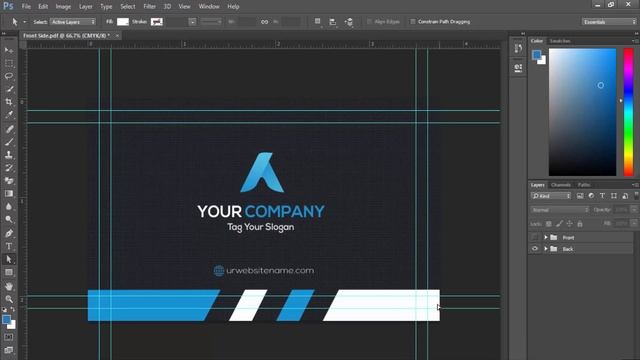Open the History panel icon
This screenshot has width=640, height=360.
pyautogui.click(x=518, y=49)
